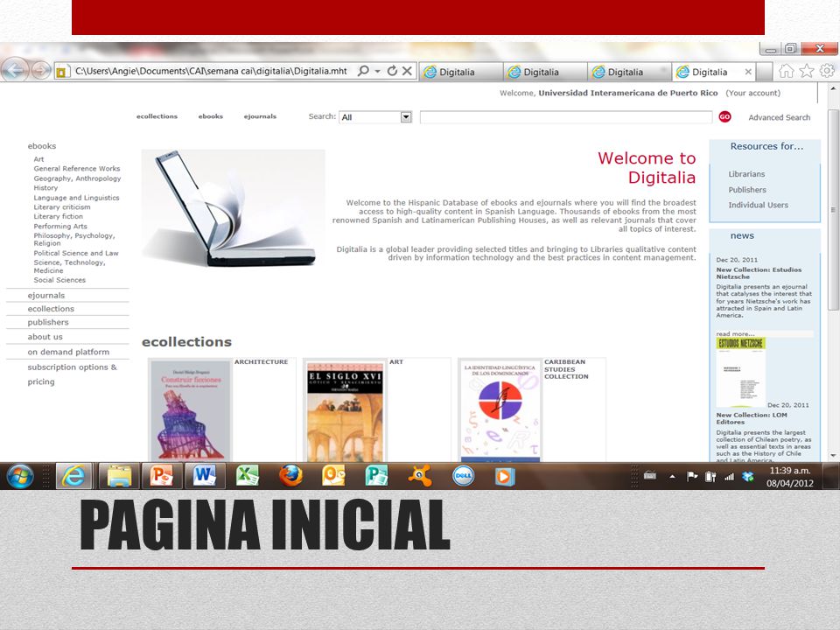The width and height of the screenshot is (840, 630).
Task: Open Political Science and Law category
Action: click(x=76, y=253)
